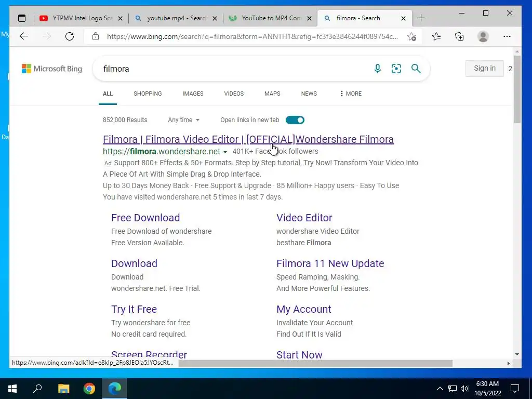The height and width of the screenshot is (399, 532).
Task: Open the Free Download sitelink
Action: pos(145,218)
